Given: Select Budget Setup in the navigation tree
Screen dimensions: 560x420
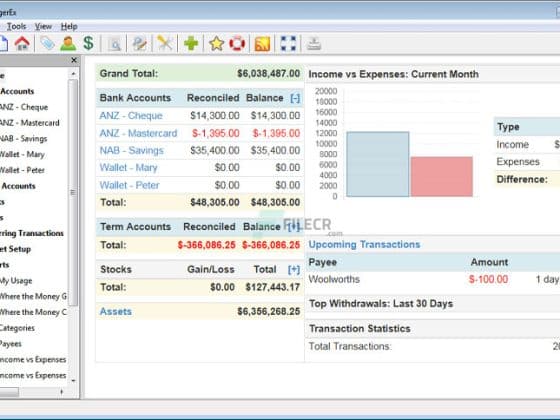Looking at the screenshot, I should (x=15, y=249).
